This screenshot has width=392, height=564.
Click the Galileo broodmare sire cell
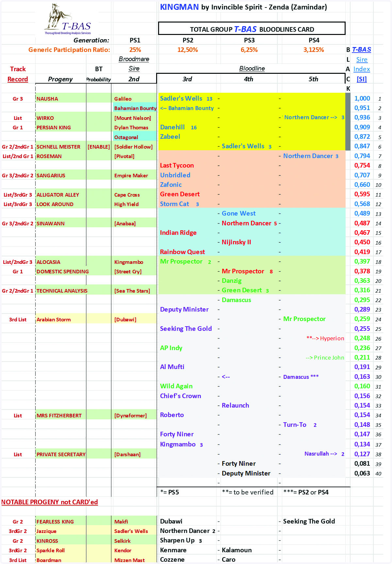tap(123, 99)
